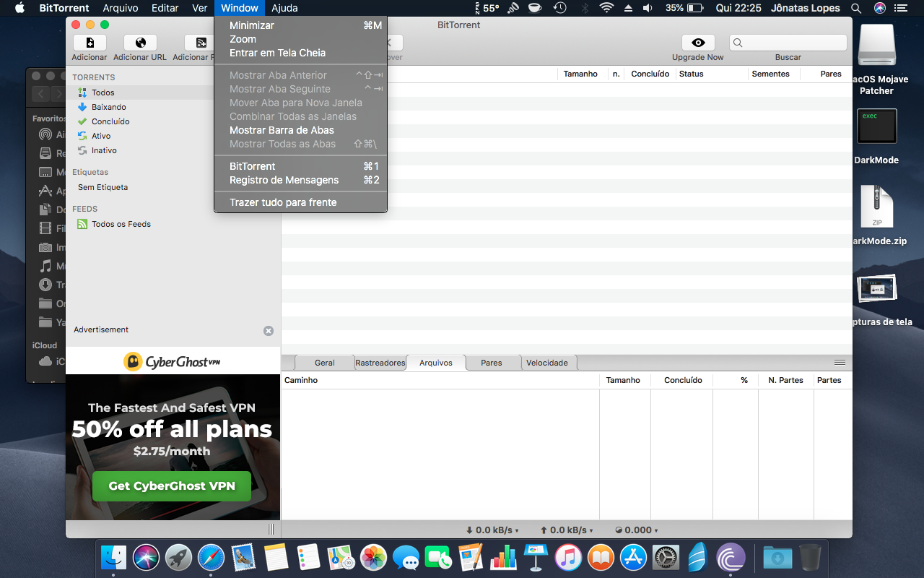
Task: Switch to the Pares tab
Action: 492,363
